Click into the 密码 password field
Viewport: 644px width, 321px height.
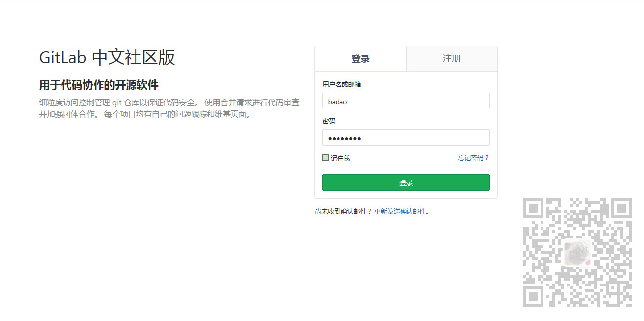click(x=406, y=138)
